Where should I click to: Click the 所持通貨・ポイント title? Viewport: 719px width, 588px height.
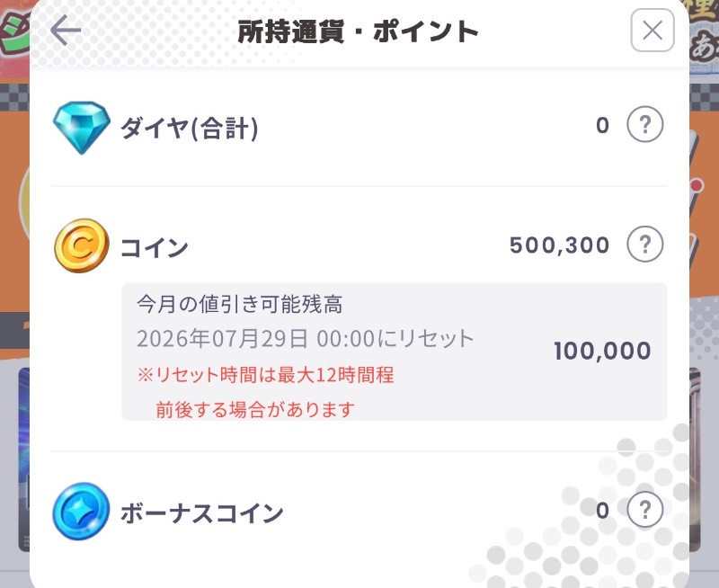[x=358, y=31]
